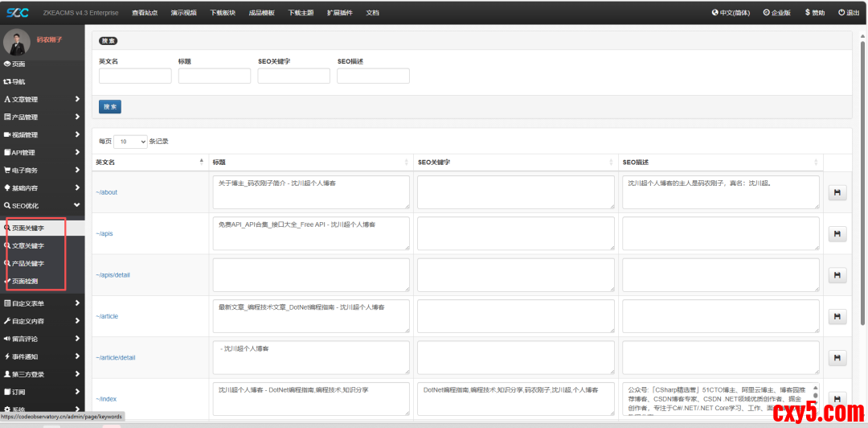Open 页面 with the eye icon in the sidebar
Viewport: 868px width, 428px height.
(x=14, y=64)
